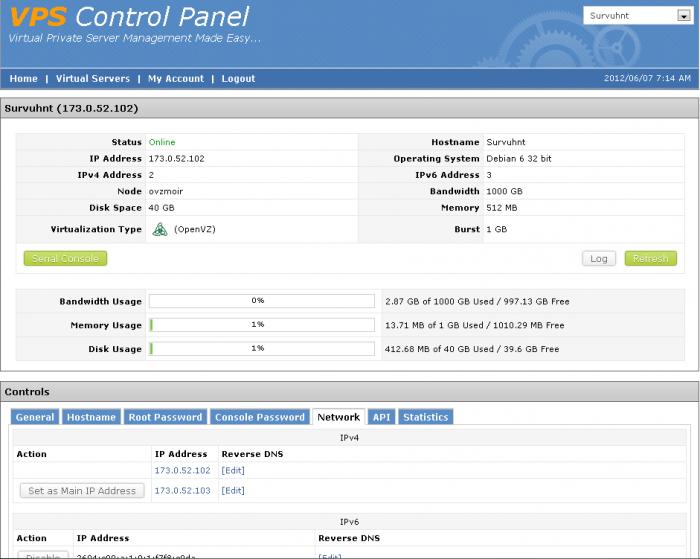The image size is (700, 559).
Task: Select 2.87 GB of 1000 GB Used text
Action: click(x=439, y=301)
